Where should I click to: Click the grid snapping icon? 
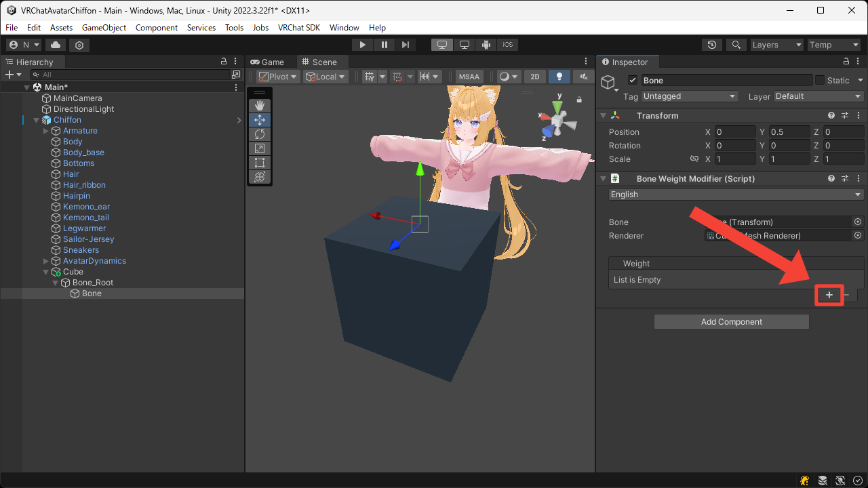397,77
